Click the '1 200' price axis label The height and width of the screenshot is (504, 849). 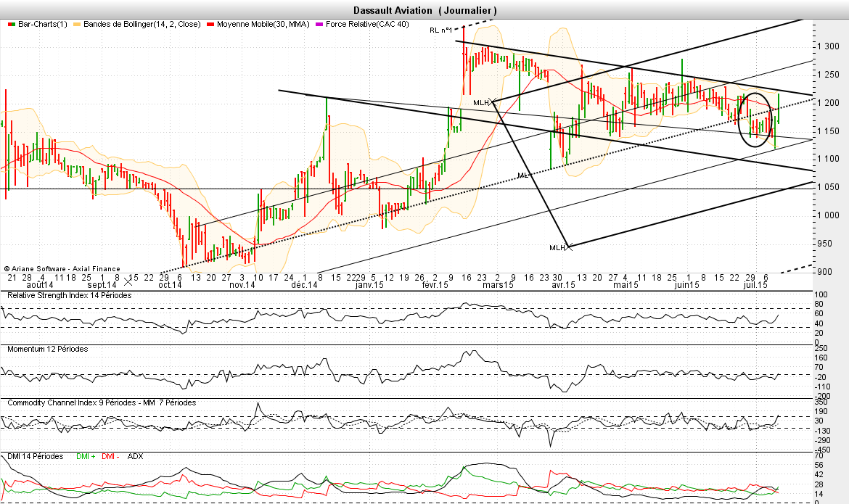coord(829,103)
